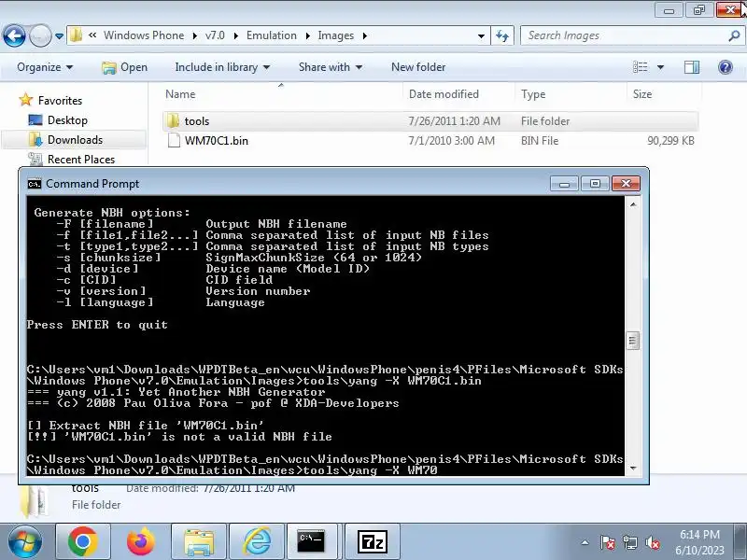
Task: Select Desktop in navigation pane
Action: click(67, 120)
